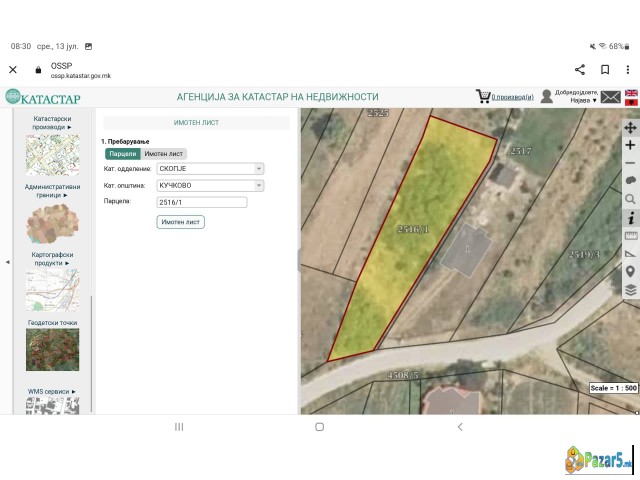This screenshot has width=640, height=480.
Task: Open the Кат. општина dropdown showing КУЧКОВО
Action: tap(210, 185)
